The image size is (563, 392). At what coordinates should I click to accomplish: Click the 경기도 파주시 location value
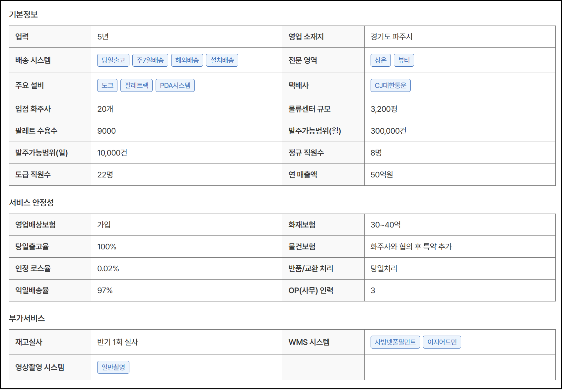(x=391, y=37)
